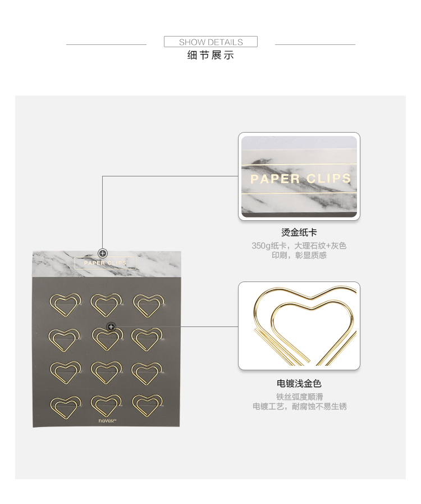Screen dimensions: 421x504
Task: Open the gold heart clip close-up thumbnail
Action: pos(299,326)
